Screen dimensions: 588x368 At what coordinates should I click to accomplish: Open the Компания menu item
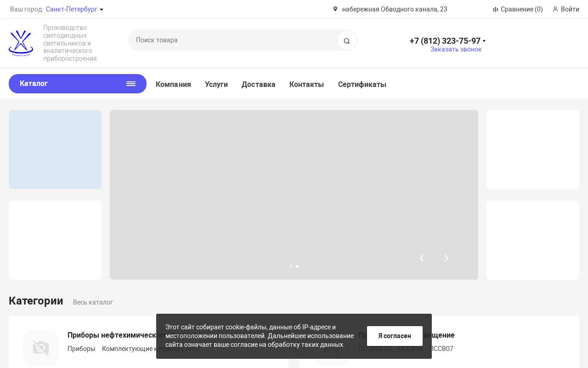coord(173,84)
